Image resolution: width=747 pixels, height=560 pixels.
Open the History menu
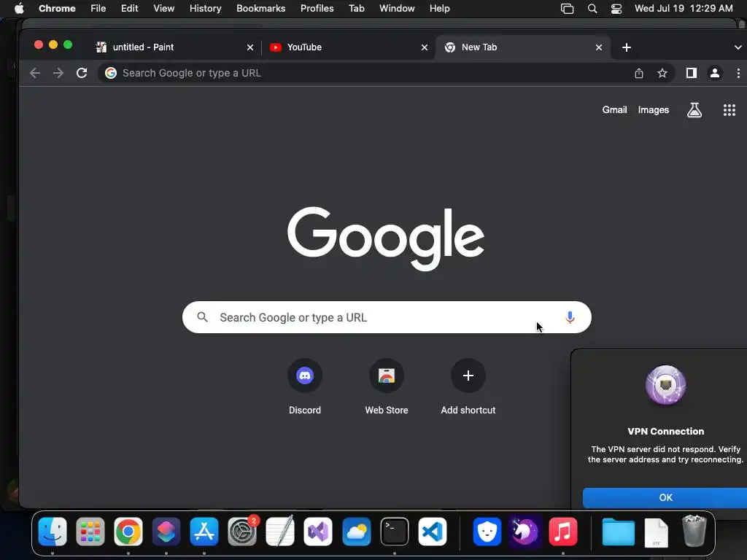(205, 9)
